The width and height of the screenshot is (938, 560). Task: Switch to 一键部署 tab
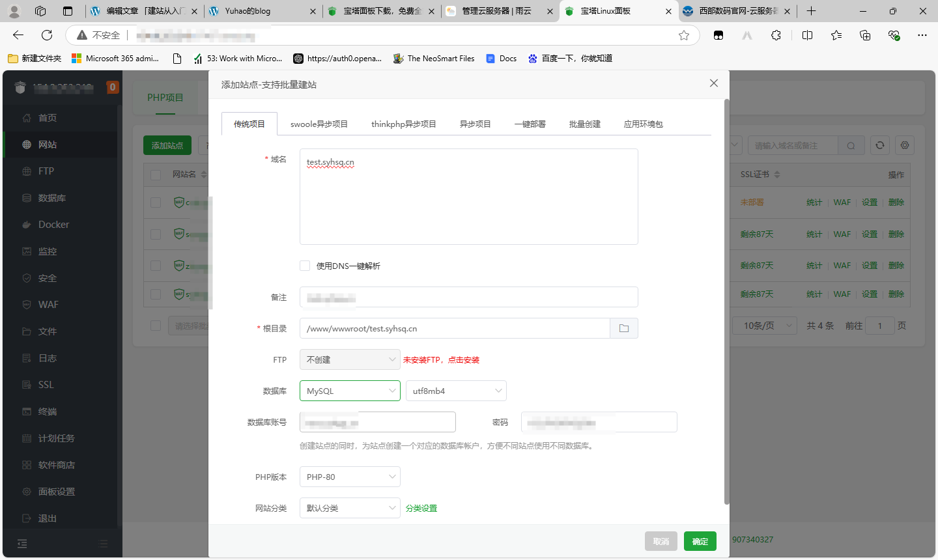530,124
